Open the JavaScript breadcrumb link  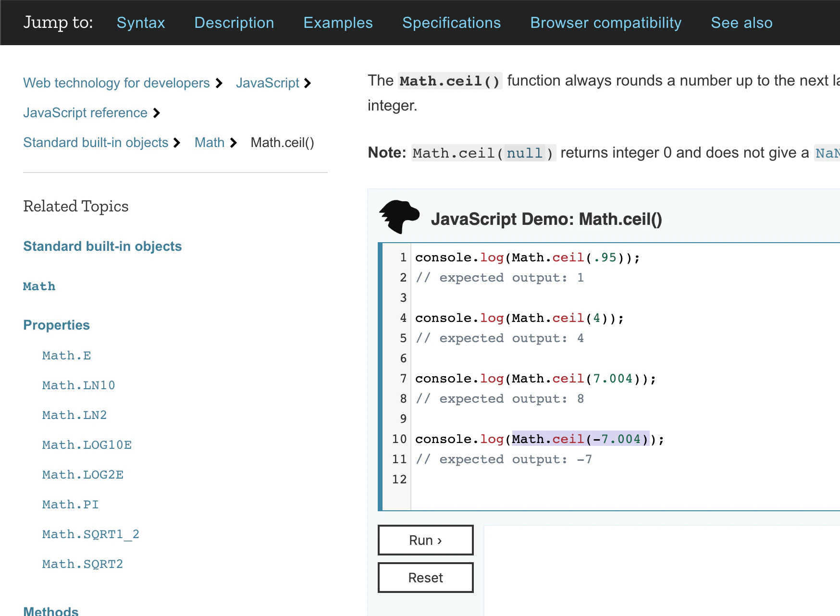pyautogui.click(x=267, y=83)
